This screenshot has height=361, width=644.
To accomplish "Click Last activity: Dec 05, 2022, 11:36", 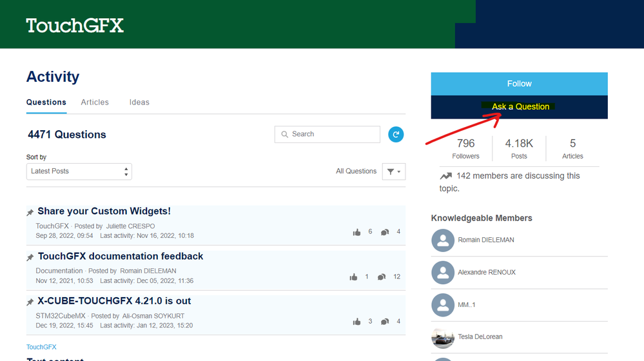I will pos(146,281).
